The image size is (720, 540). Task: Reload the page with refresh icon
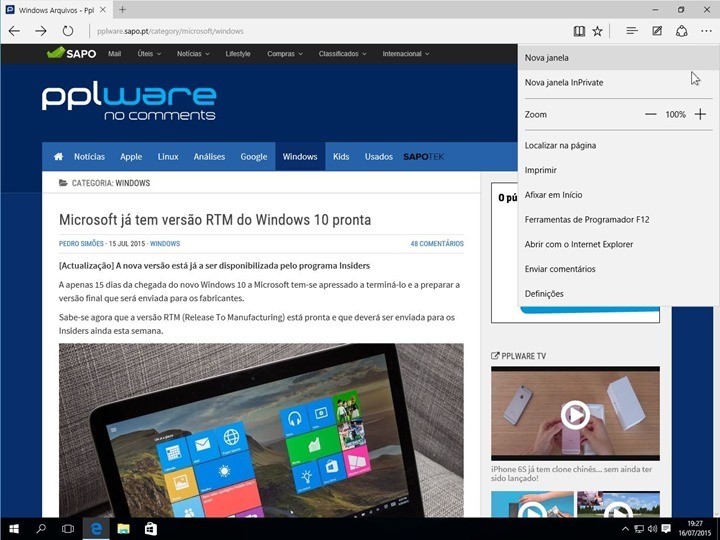click(68, 31)
